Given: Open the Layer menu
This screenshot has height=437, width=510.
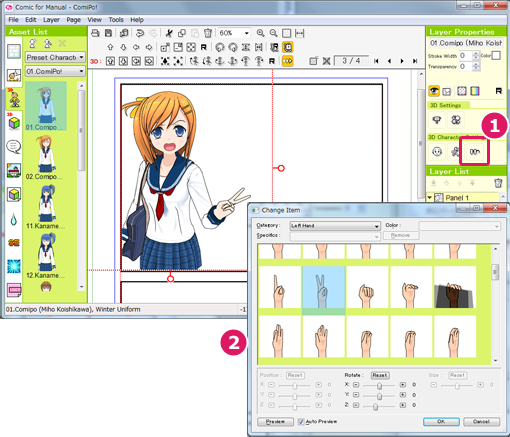Looking at the screenshot, I should pos(51,20).
